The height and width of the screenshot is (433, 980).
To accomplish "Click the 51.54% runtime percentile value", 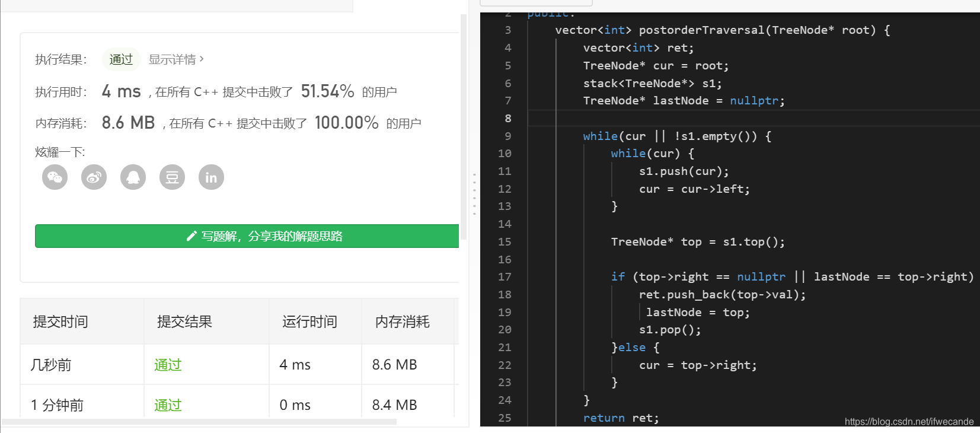I will tap(327, 91).
